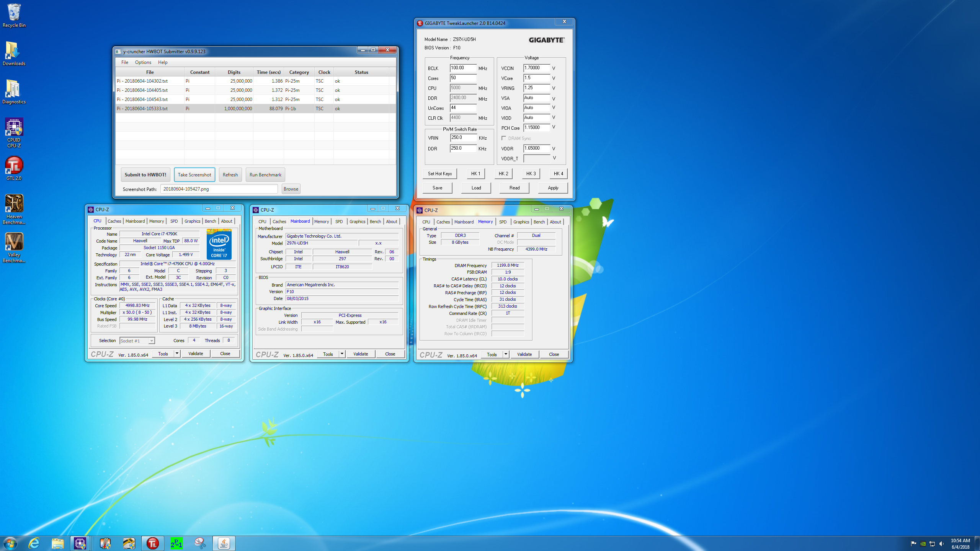Click Set Hot Keys in TweakLauncher
Screen dimensions: 980x551
[x=440, y=174]
